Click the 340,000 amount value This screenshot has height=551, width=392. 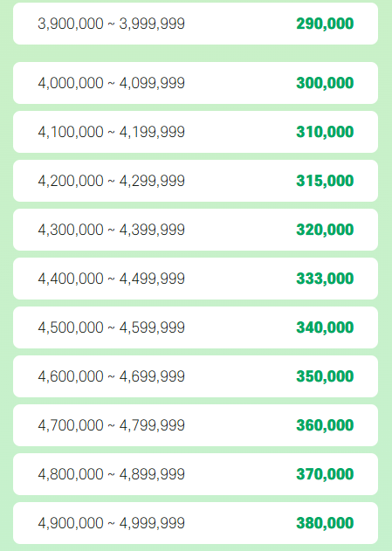click(325, 327)
